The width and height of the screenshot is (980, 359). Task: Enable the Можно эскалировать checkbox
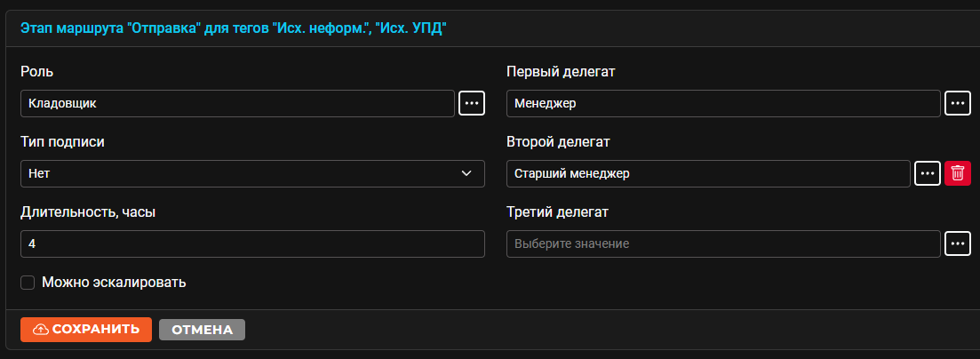28,283
